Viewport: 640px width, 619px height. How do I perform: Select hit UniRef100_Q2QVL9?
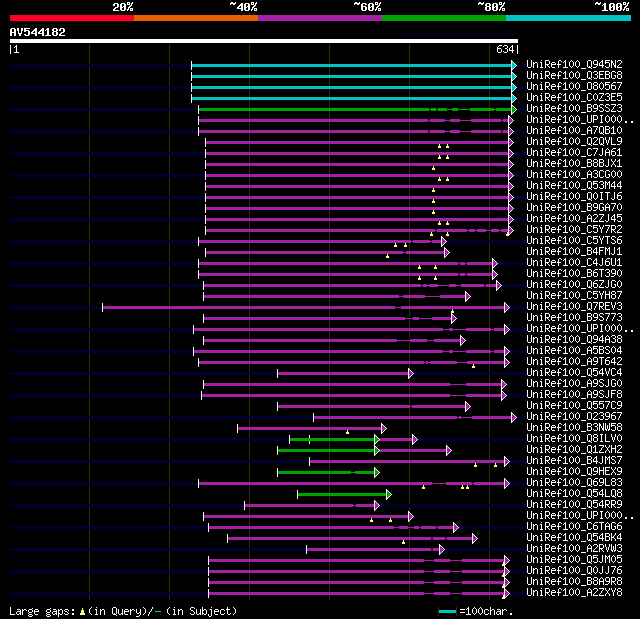click(574, 142)
